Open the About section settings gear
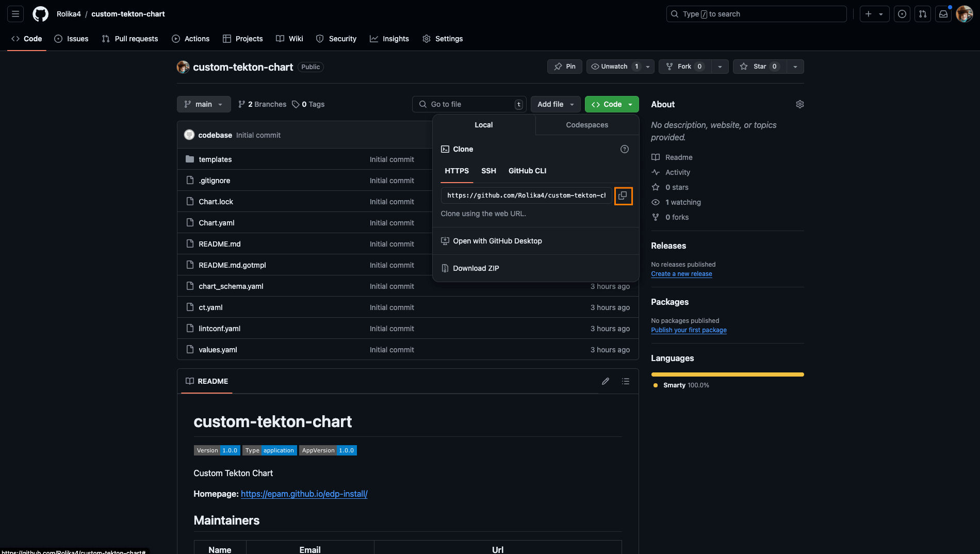 click(x=799, y=104)
